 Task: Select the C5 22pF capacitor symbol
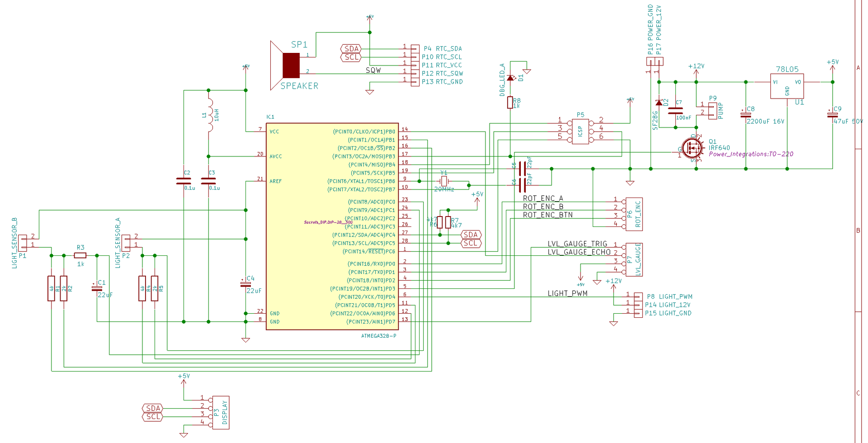click(523, 169)
